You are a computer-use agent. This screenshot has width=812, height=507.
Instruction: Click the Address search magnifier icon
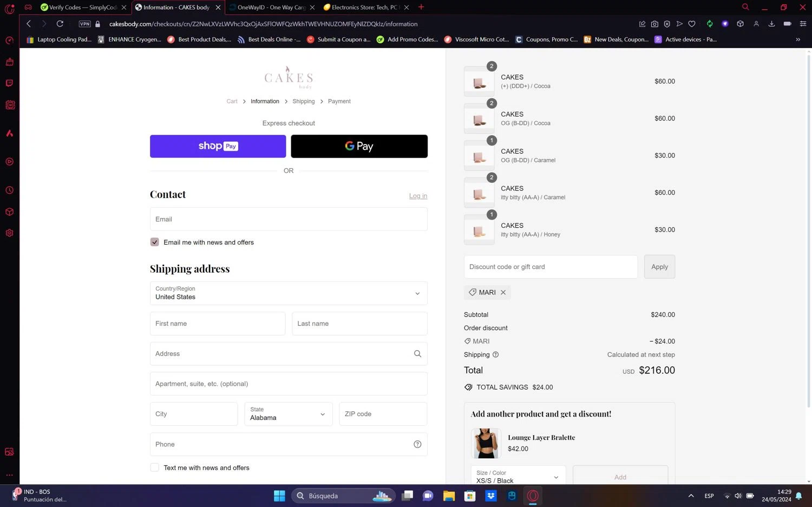pos(417,354)
